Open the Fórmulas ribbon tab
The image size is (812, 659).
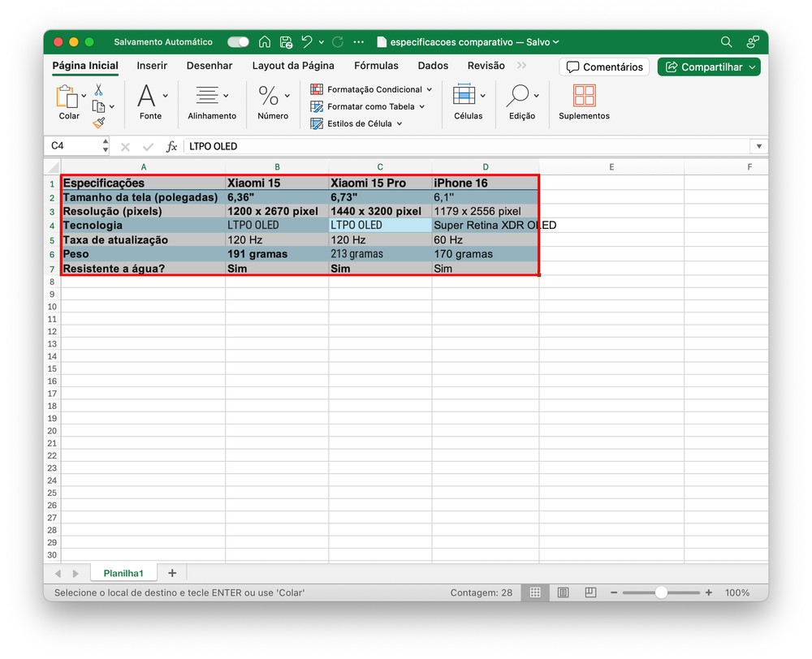tap(376, 66)
